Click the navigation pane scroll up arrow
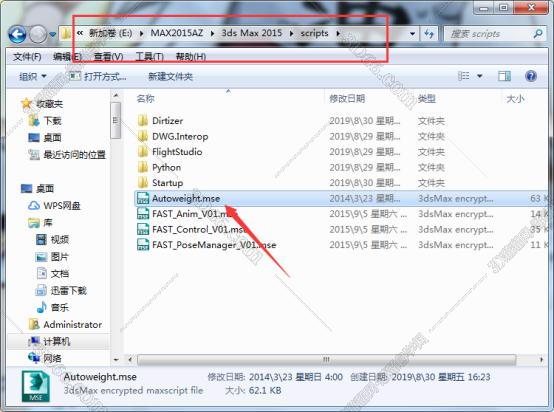Image resolution: width=554 pixels, height=412 pixels. click(x=116, y=95)
